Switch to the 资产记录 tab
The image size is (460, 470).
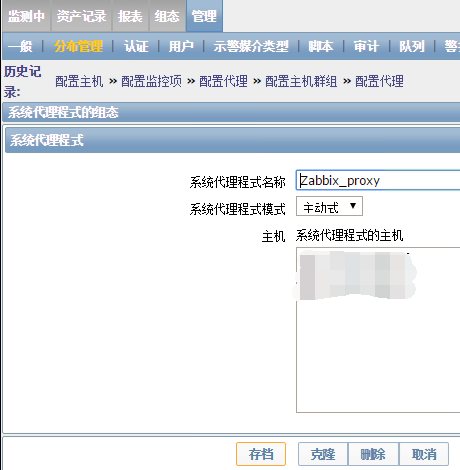tap(81, 16)
